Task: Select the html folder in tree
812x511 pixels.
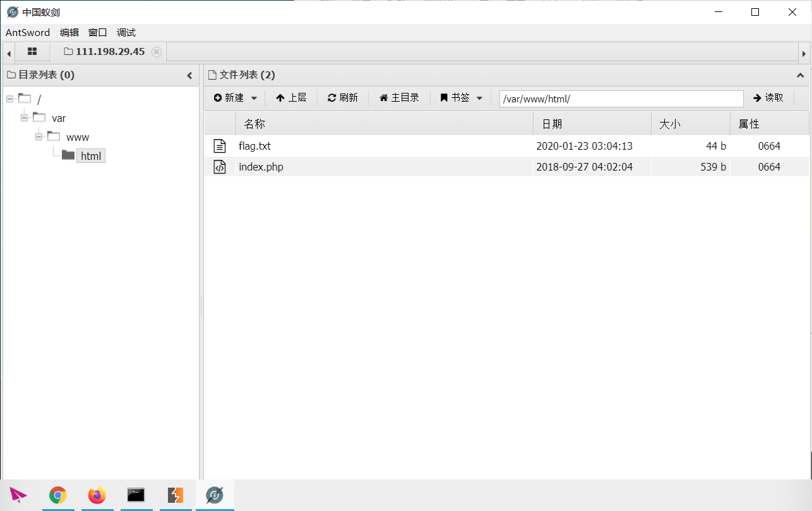Action: [x=91, y=156]
